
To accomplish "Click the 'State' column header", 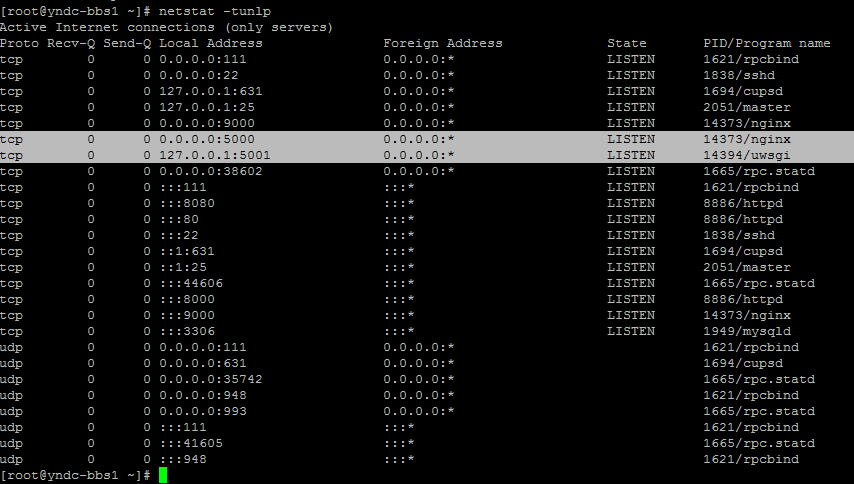I will coord(627,43).
